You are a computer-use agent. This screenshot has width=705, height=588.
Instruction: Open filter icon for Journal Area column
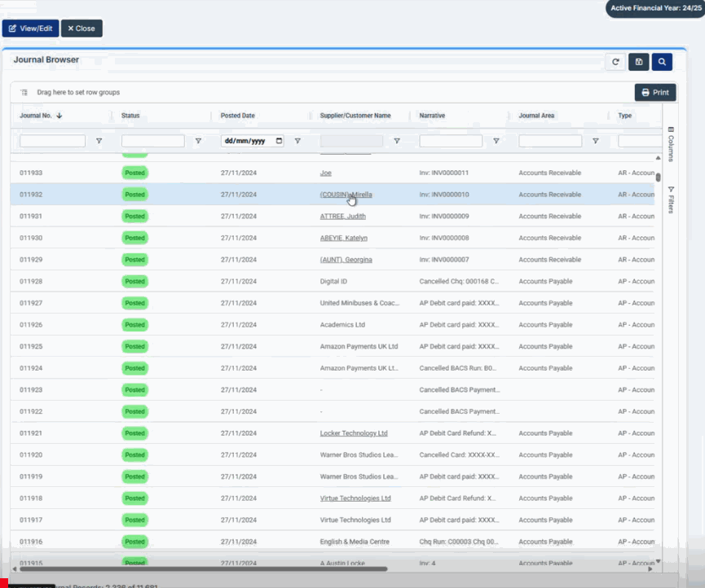(x=596, y=141)
